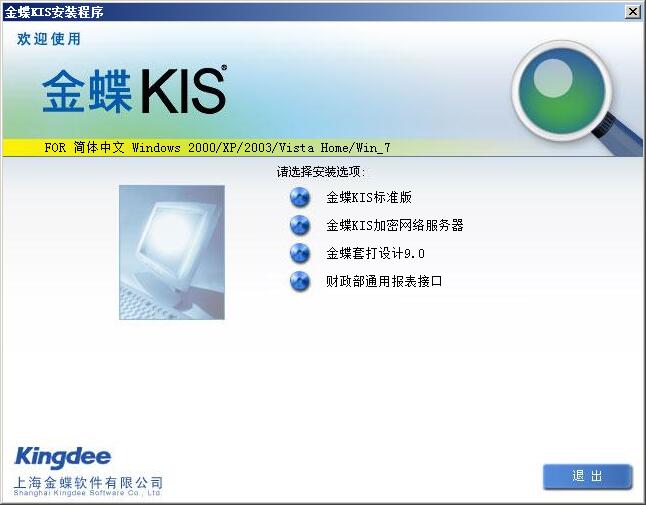Click the 金蝶KIS安装程序 title bar
This screenshot has width=646, height=505.
point(313,12)
